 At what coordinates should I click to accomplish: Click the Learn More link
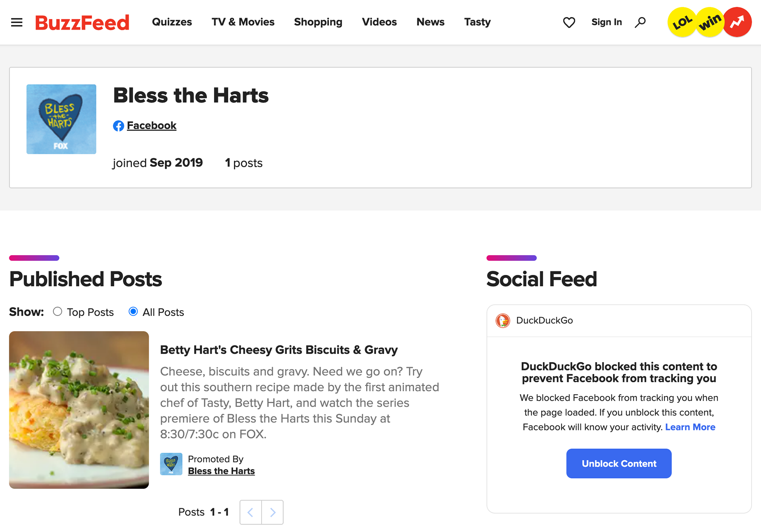(690, 427)
